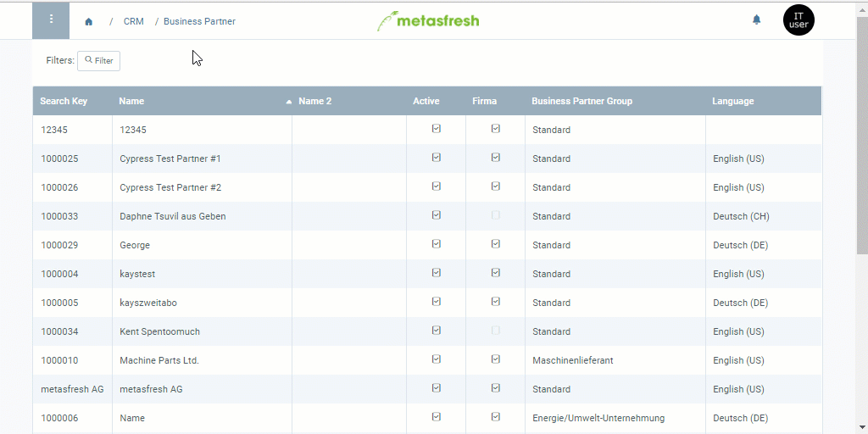Open the notifications bell
The height and width of the screenshot is (434, 868).
point(756,20)
